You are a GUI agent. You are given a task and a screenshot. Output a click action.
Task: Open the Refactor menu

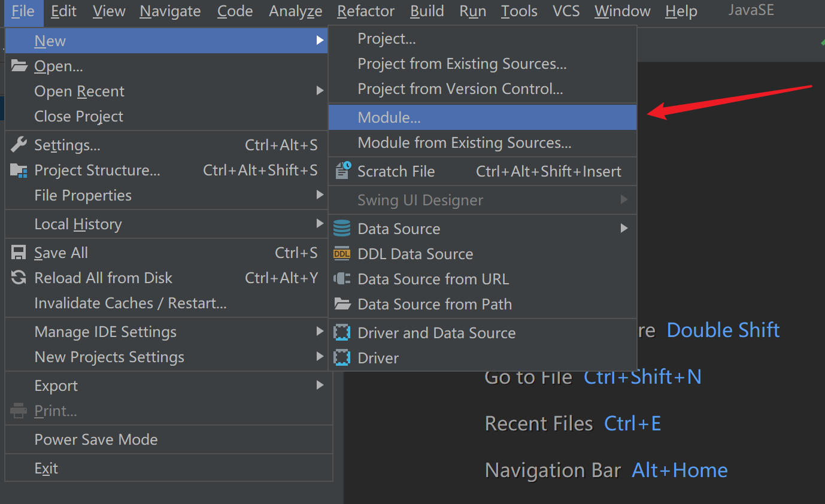366,11
